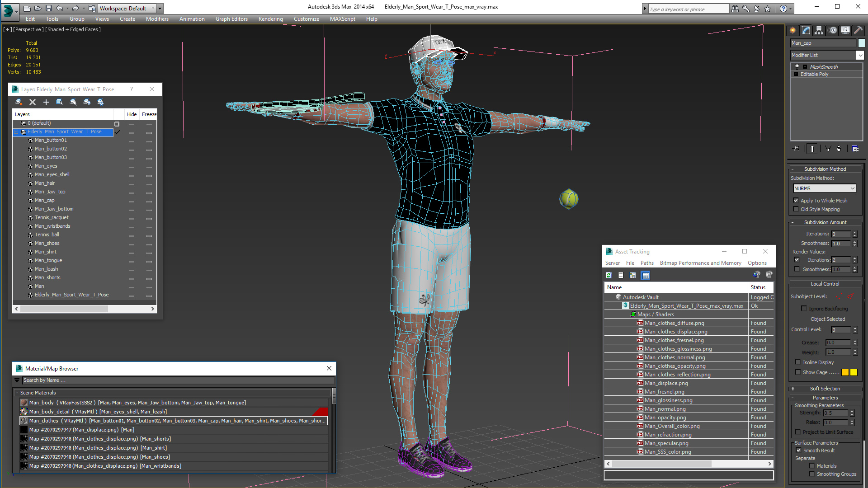Image resolution: width=868 pixels, height=488 pixels.
Task: Open the Hierarchy command panel tab
Action: (x=819, y=30)
